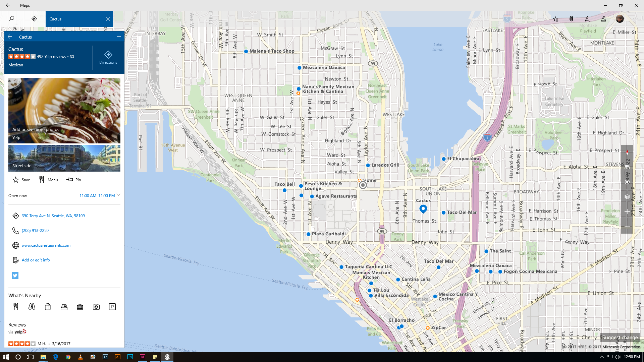Find nearby hotels bed icon

(x=64, y=307)
